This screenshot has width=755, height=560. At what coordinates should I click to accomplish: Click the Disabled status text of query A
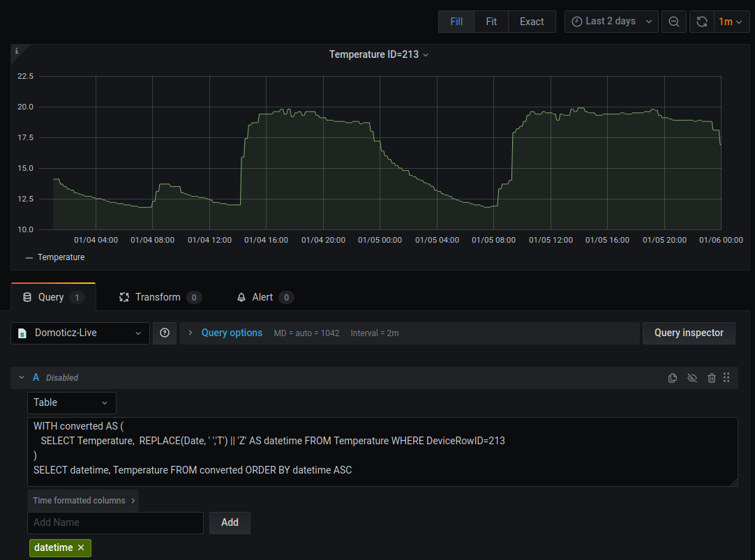tap(62, 378)
